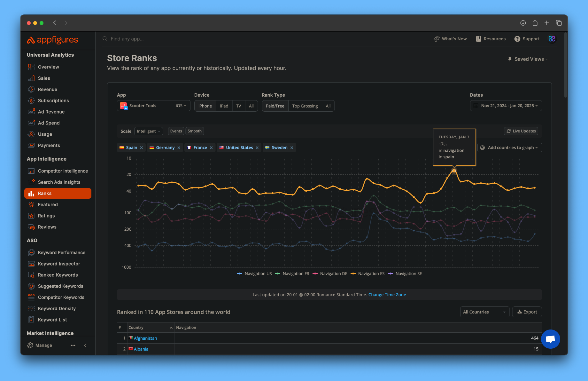This screenshot has height=381, width=588.
Task: Enable Live Updates for the chart
Action: pyautogui.click(x=521, y=131)
